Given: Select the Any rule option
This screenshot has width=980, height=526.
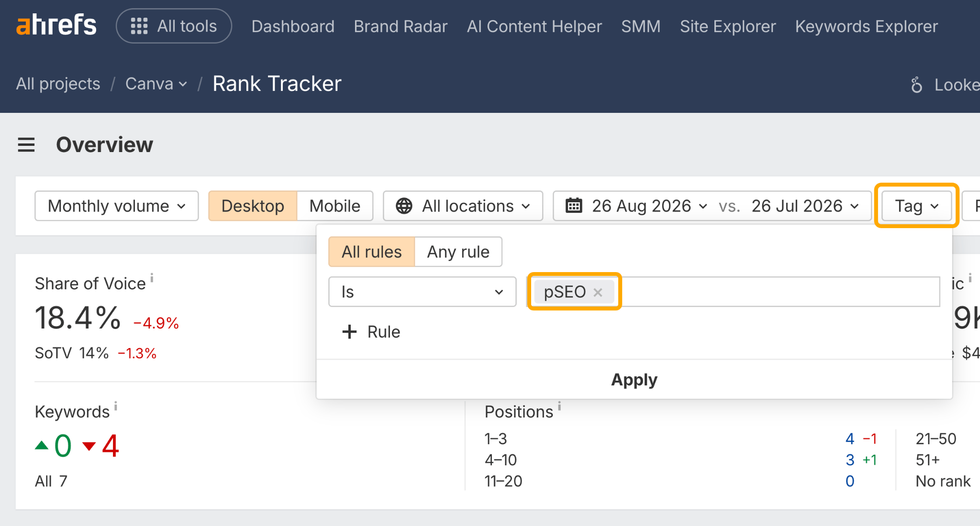Looking at the screenshot, I should tap(458, 252).
